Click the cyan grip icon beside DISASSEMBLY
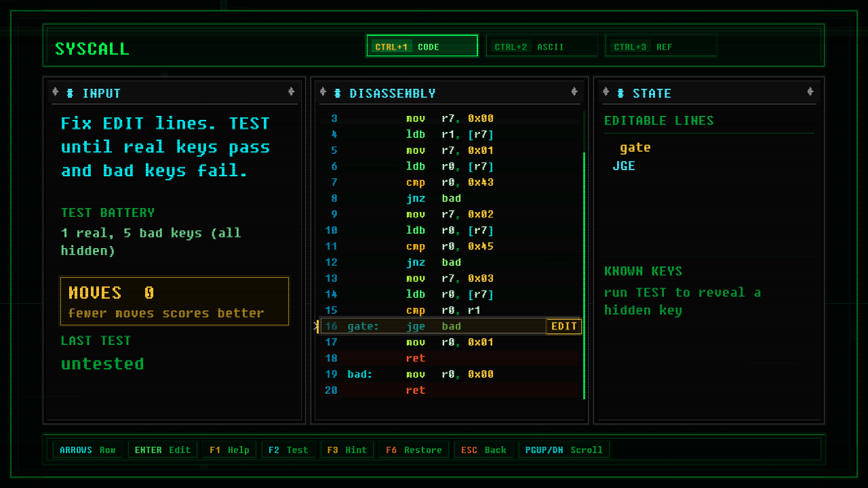Image resolution: width=868 pixels, height=488 pixels. click(338, 93)
